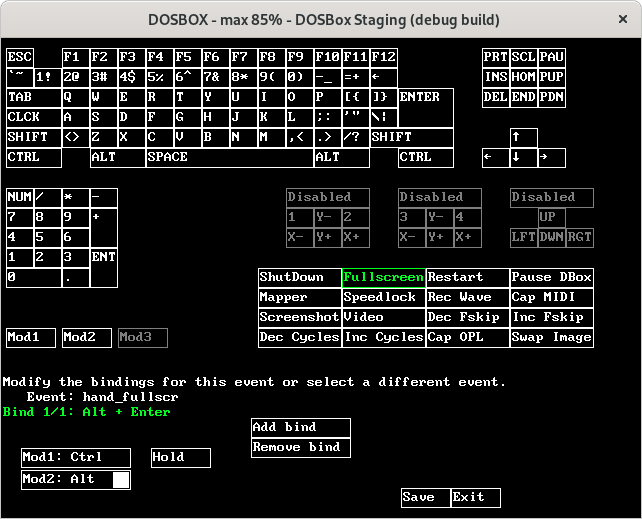This screenshot has height=519, width=642.
Task: Click Remove bind
Action: [301, 448]
